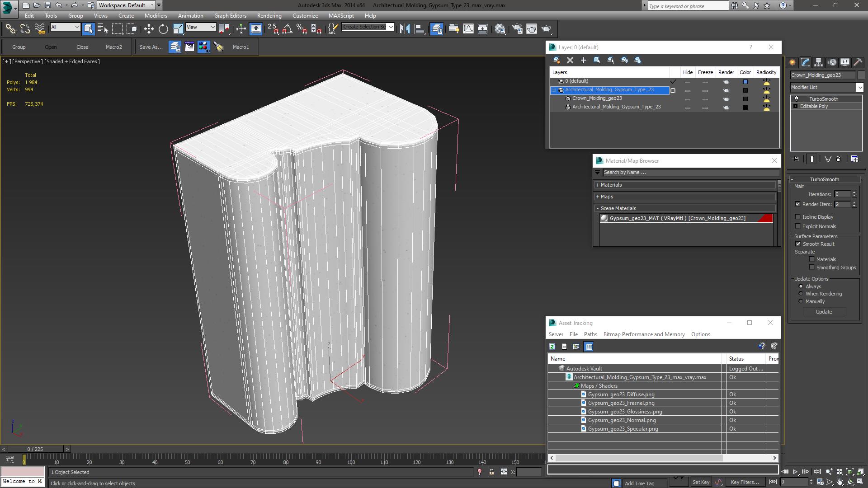
Task: Open Select by Name dialog
Action: (x=103, y=29)
